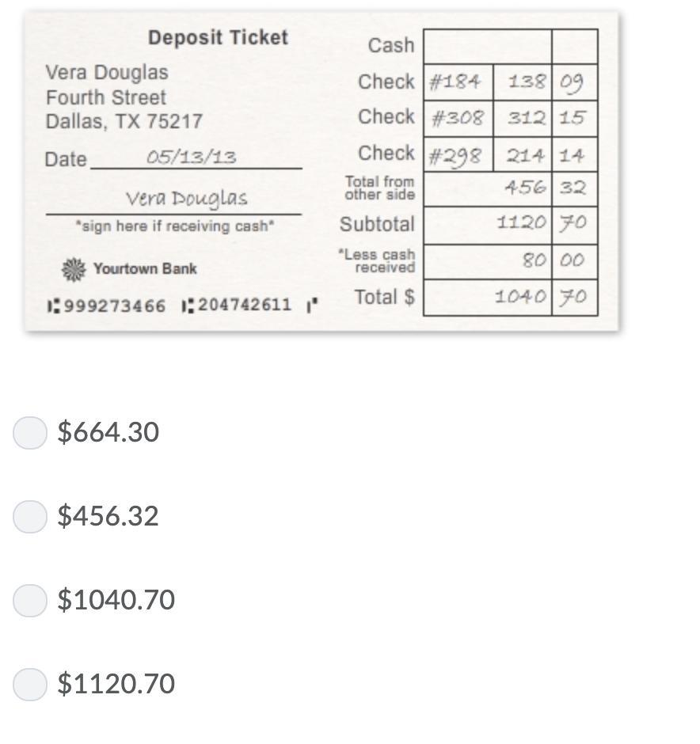Viewport: 700px width, 744px height.
Task: Choose the $1120.70 answer radio button
Action: 29,684
